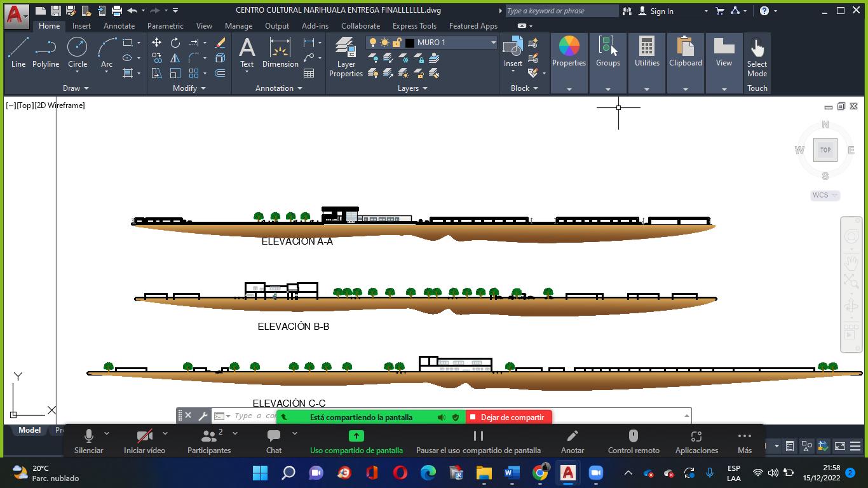Screen dimensions: 868x488
Task: Click the Copy tool in Modify panel
Action: coord(156,58)
